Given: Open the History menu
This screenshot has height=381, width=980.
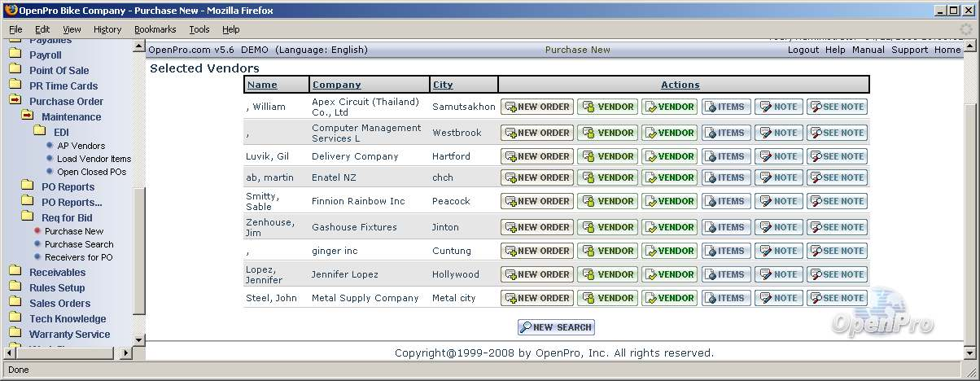Looking at the screenshot, I should [x=107, y=29].
